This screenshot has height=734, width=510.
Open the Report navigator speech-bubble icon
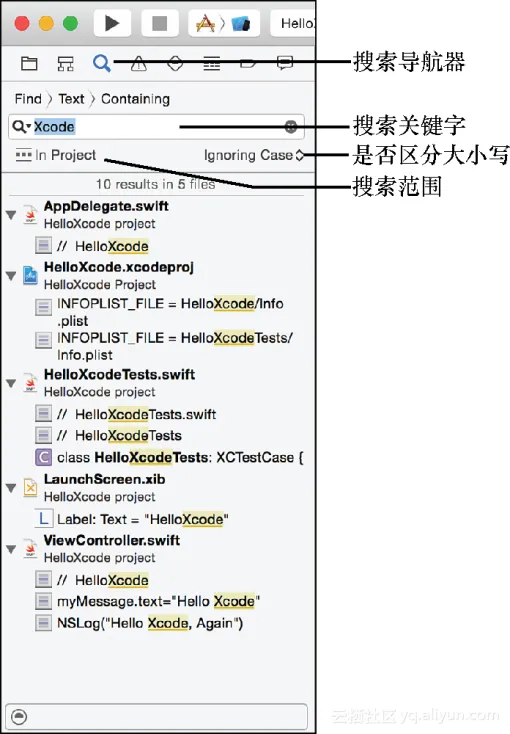(285, 62)
